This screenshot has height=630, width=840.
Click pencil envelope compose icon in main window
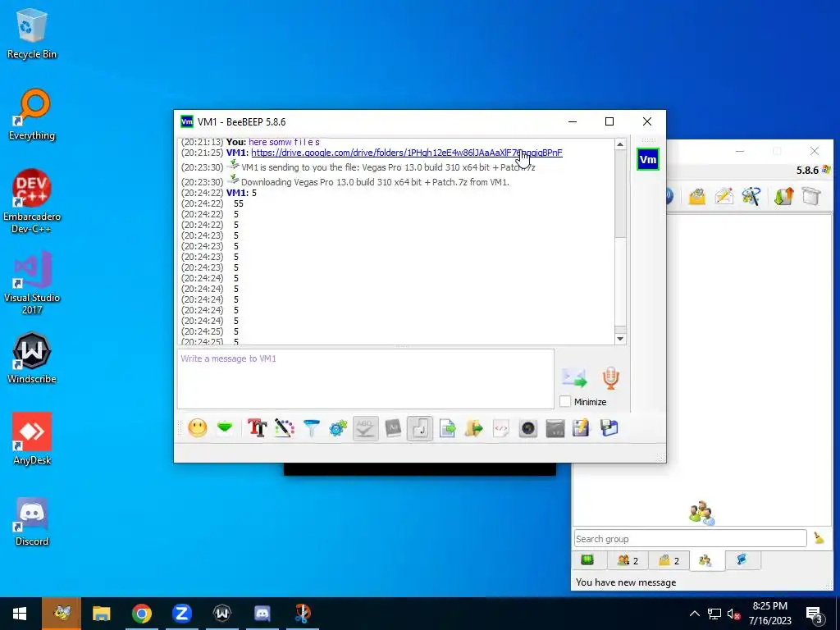tap(724, 197)
